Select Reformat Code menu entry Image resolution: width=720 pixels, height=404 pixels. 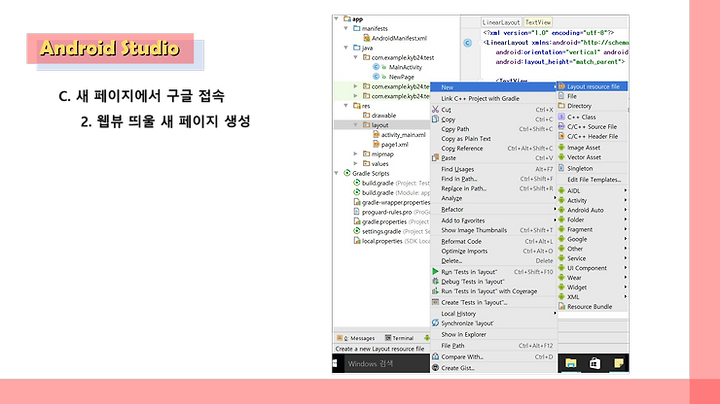tap(494, 241)
